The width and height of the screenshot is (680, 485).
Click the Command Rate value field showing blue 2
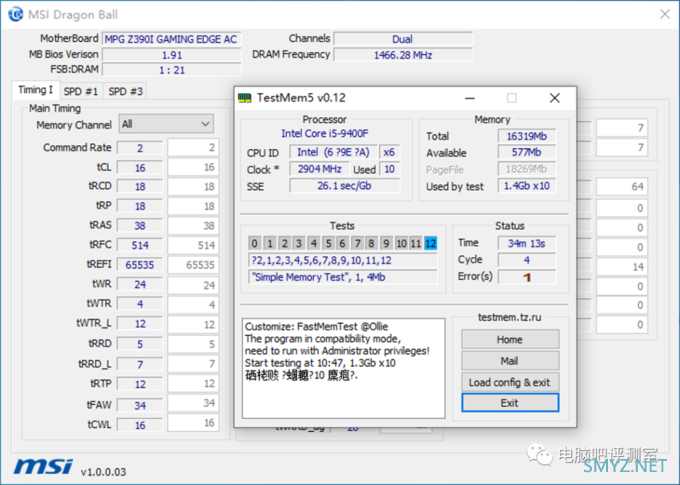(140, 148)
